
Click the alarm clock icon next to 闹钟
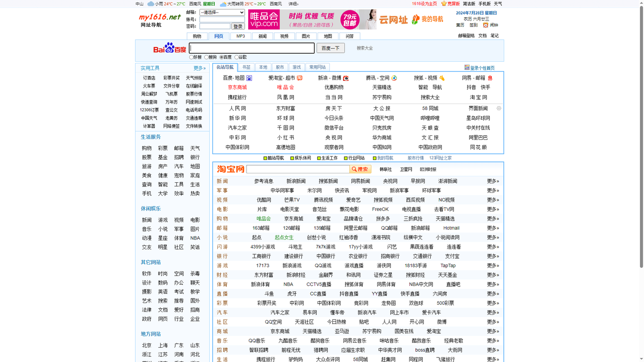pos(486,25)
